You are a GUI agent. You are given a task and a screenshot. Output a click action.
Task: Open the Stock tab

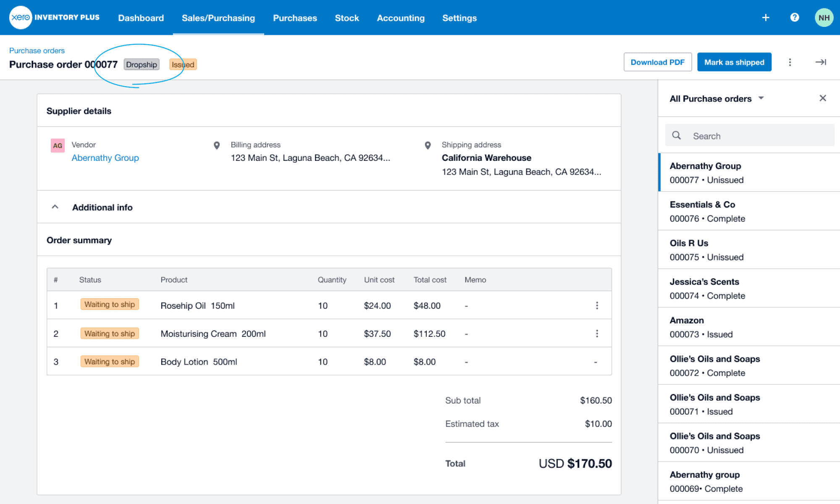tap(346, 18)
